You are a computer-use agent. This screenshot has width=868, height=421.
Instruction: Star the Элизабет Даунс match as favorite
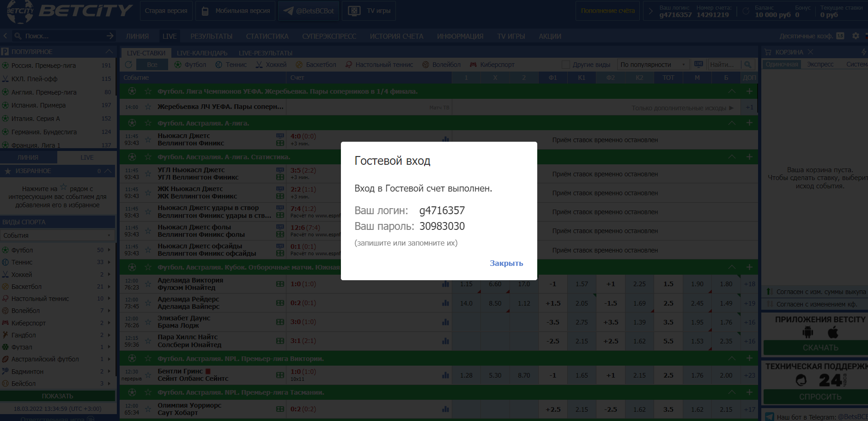148,322
